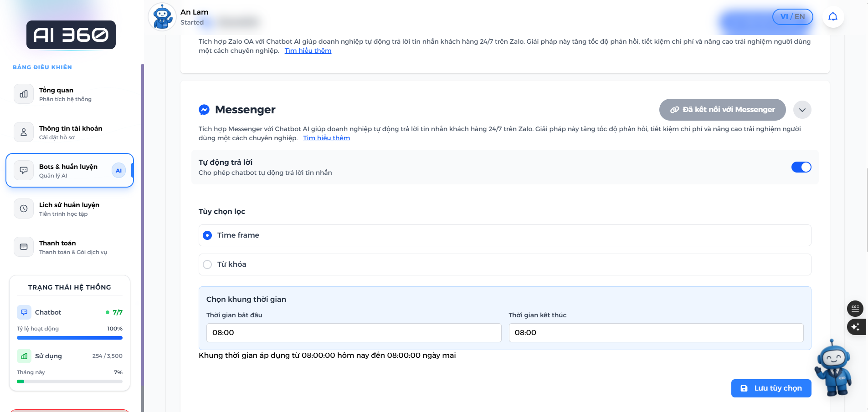Viewport: 868px width, 412px height.
Task: Go to Bảng điều khiển section
Action: (42, 67)
